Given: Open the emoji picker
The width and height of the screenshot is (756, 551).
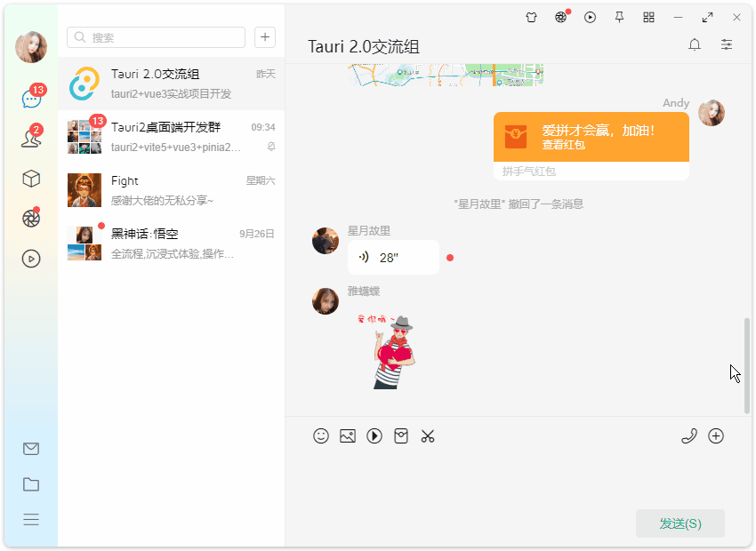Looking at the screenshot, I should coord(321,435).
